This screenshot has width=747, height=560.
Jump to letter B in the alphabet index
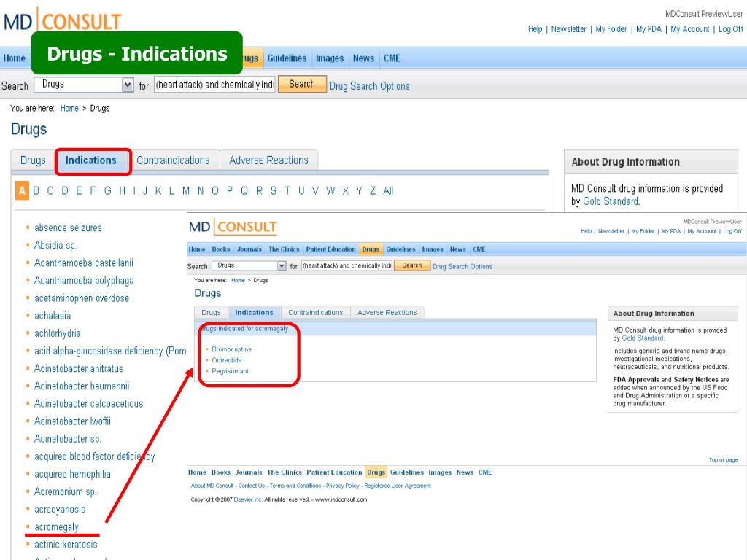click(x=36, y=191)
